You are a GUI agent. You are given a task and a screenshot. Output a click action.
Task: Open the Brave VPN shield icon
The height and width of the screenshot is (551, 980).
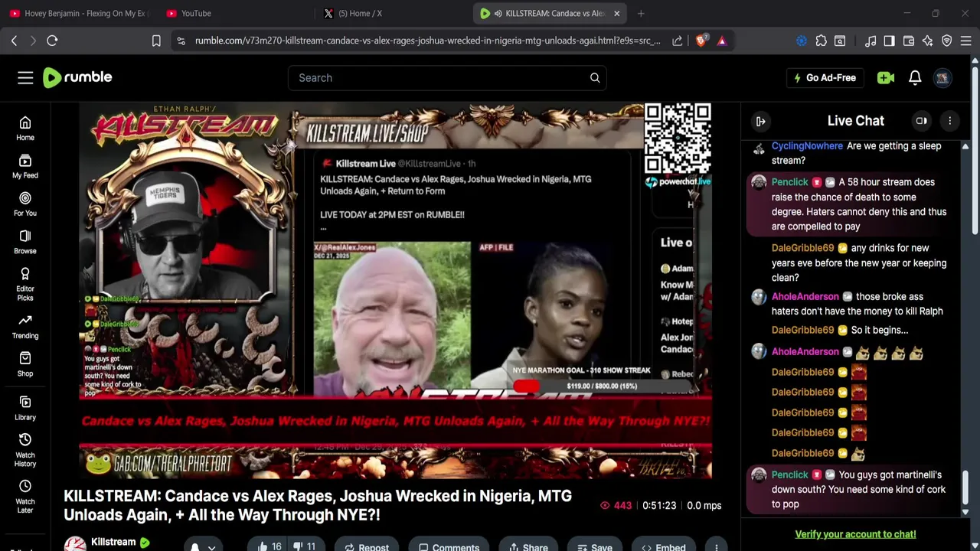[946, 41]
